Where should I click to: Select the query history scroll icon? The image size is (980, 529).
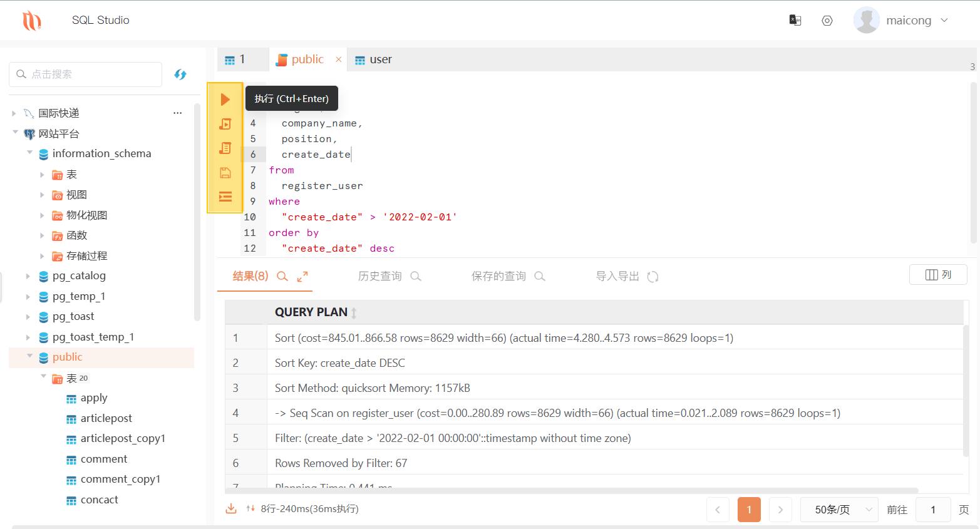(x=225, y=148)
